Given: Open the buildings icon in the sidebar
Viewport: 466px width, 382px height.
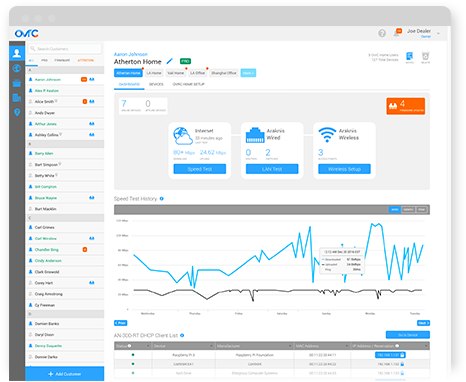Looking at the screenshot, I should click(17, 98).
